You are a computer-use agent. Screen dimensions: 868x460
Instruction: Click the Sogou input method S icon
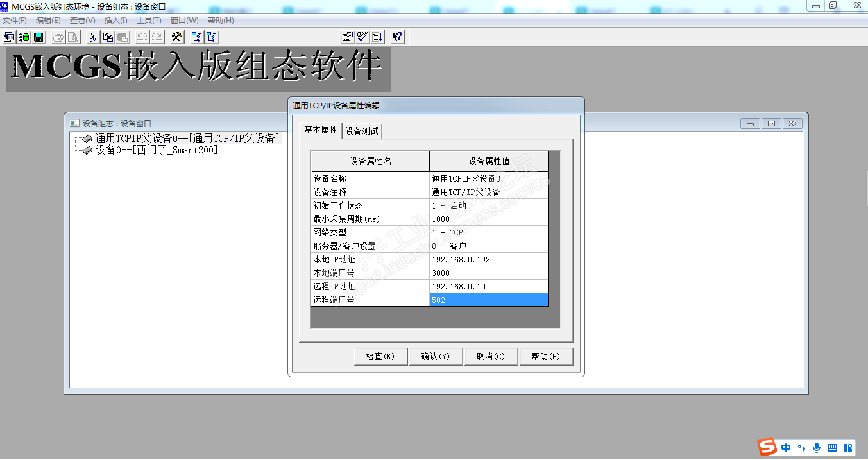click(767, 447)
